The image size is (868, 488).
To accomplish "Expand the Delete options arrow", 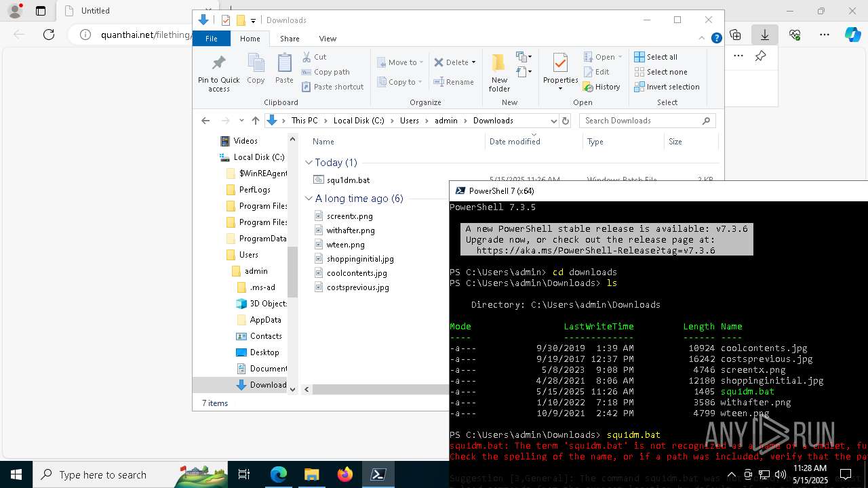I will 473,62.
